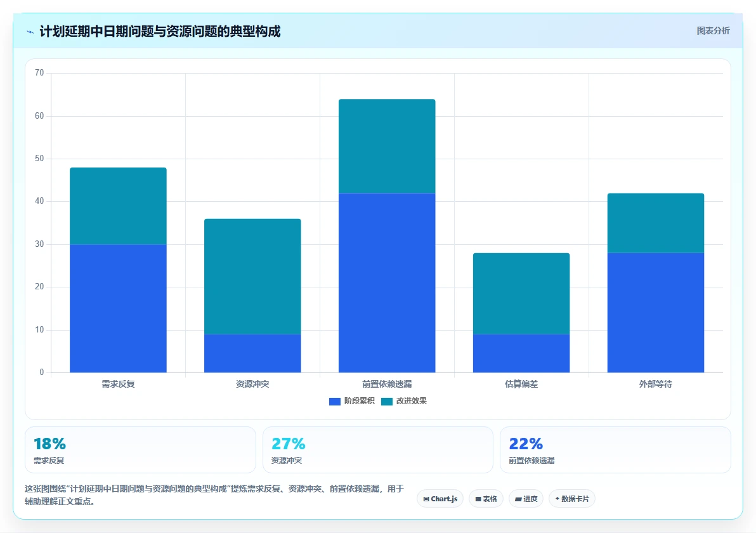The image size is (756, 533).
Task: Click the 进度 tag
Action: 526,499
